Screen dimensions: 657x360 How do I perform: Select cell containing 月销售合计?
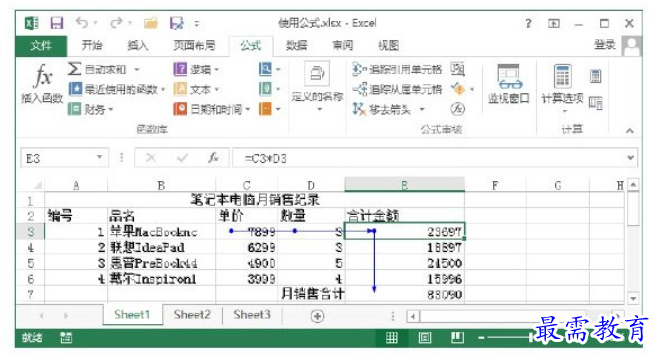311,294
